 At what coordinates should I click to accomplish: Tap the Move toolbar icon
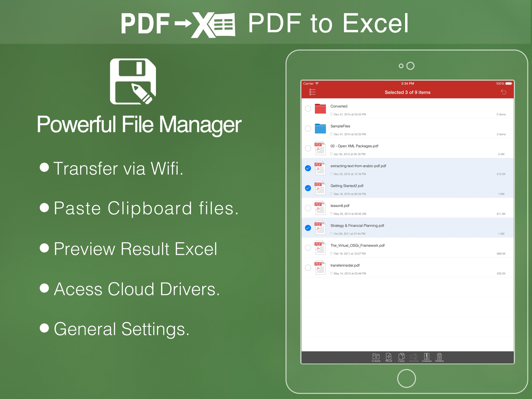click(x=389, y=357)
